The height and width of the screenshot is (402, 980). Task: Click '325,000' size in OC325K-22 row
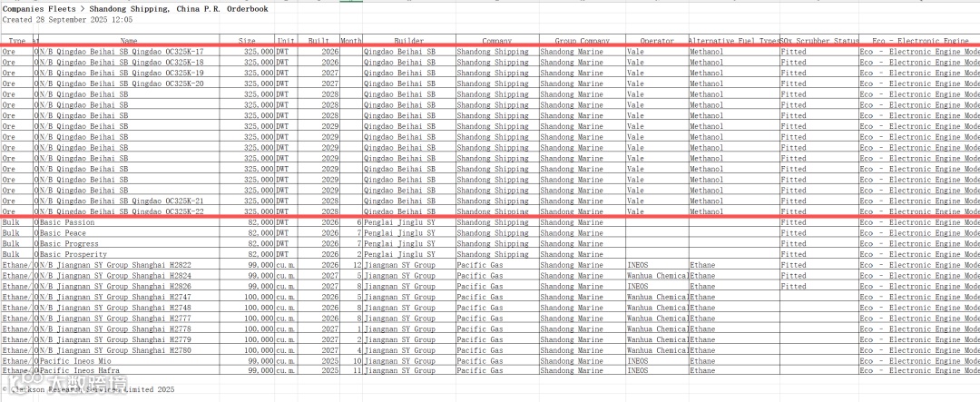point(247,211)
